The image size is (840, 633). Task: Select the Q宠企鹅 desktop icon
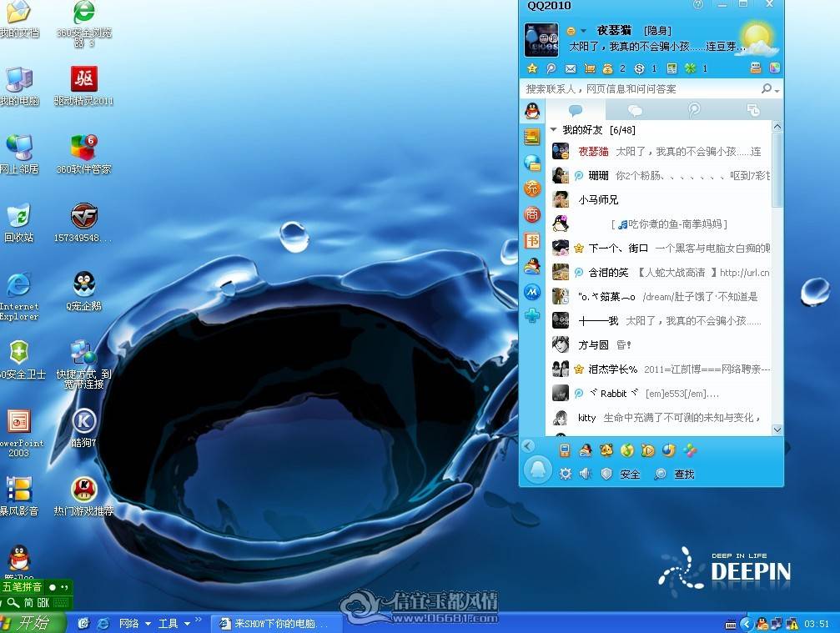83,291
